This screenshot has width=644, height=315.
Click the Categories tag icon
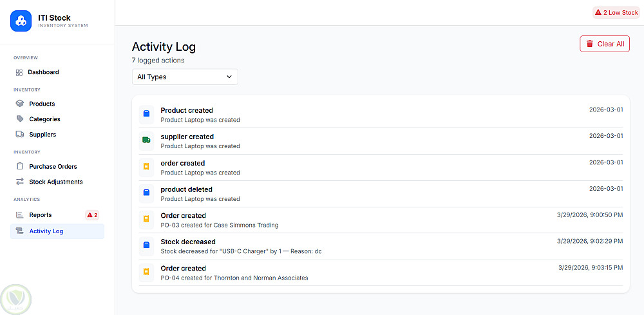tap(19, 119)
